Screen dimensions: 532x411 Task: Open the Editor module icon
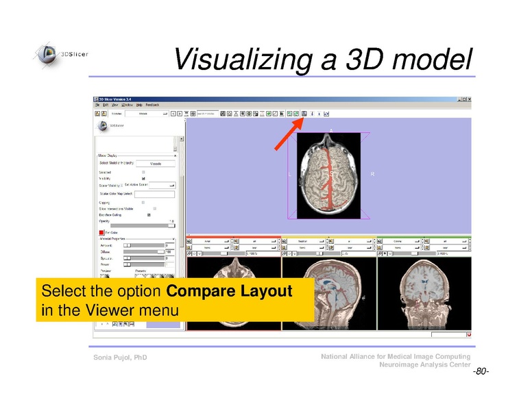pos(262,114)
